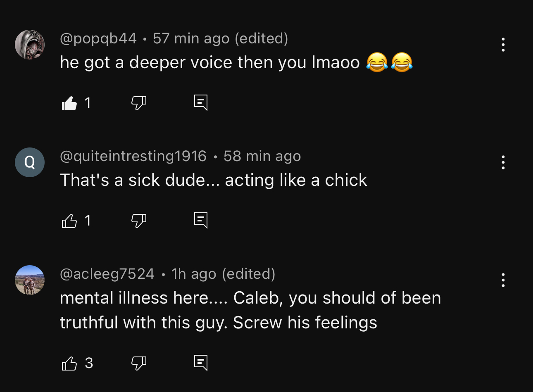
Task: Reply to the @acleeg7524 comment
Action: click(x=201, y=363)
